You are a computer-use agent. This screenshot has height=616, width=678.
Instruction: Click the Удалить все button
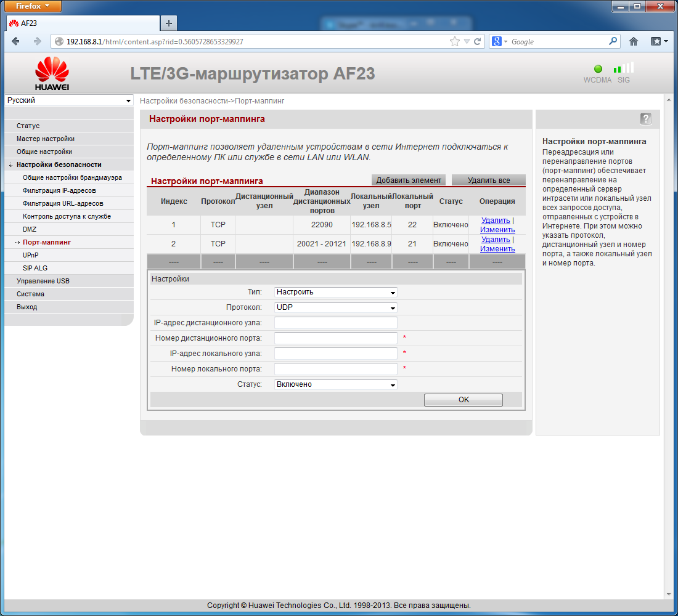[x=489, y=180]
